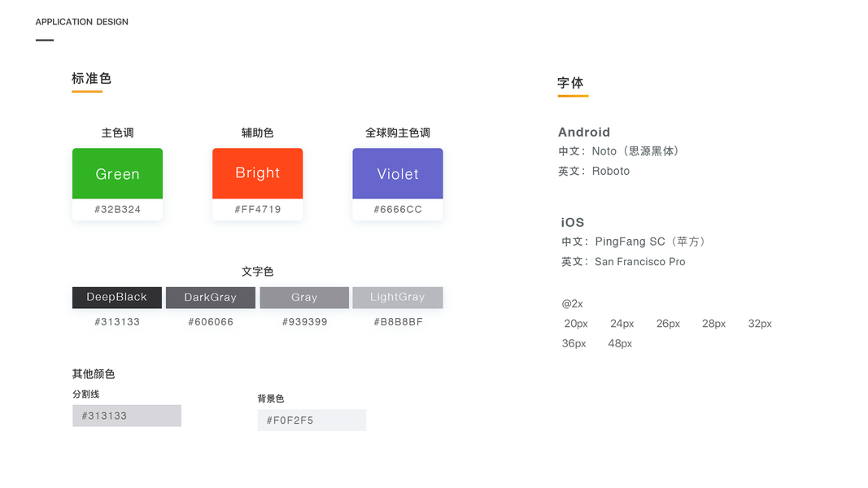Click hex code #B8B8BF
The height and width of the screenshot is (488, 868).
pyautogui.click(x=398, y=322)
